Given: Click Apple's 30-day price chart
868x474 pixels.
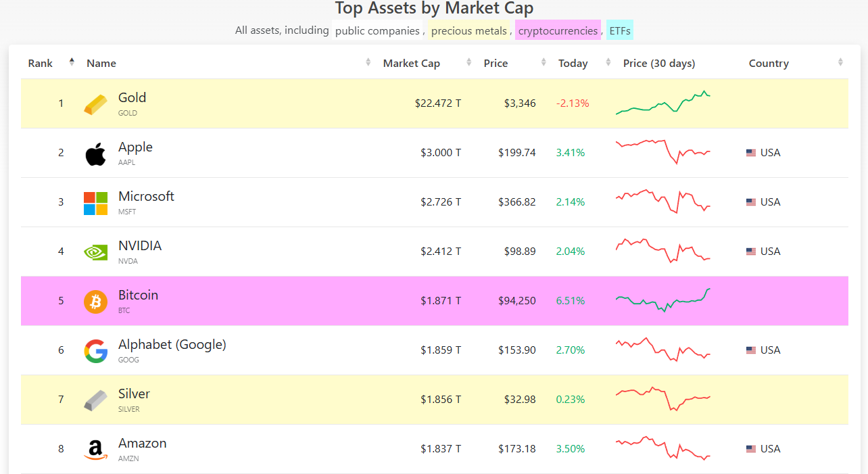Looking at the screenshot, I should 663,152.
